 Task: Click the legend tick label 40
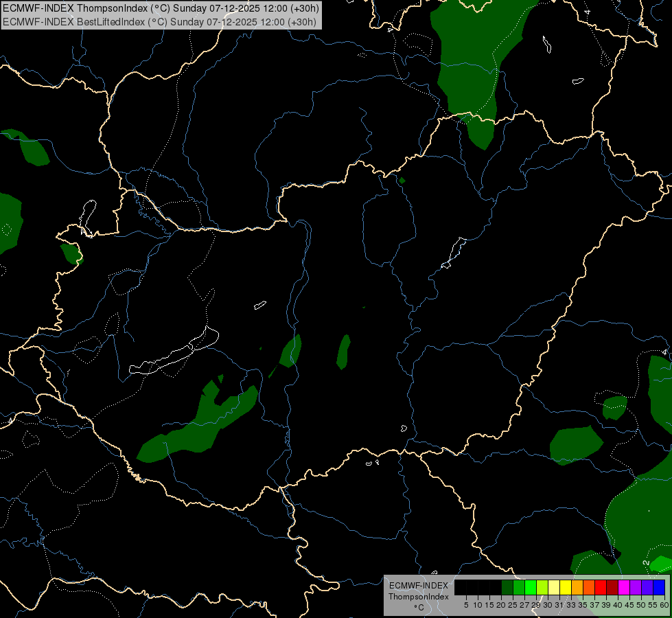click(618, 605)
